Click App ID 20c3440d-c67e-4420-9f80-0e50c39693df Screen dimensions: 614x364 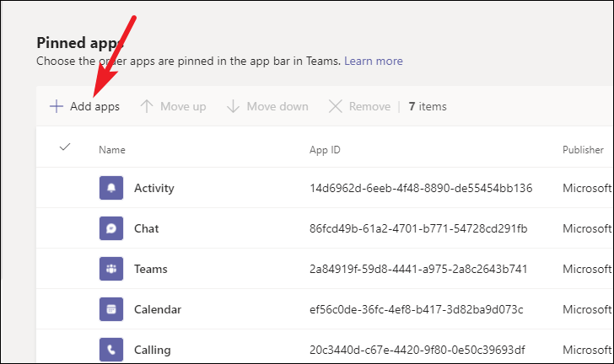click(x=417, y=350)
